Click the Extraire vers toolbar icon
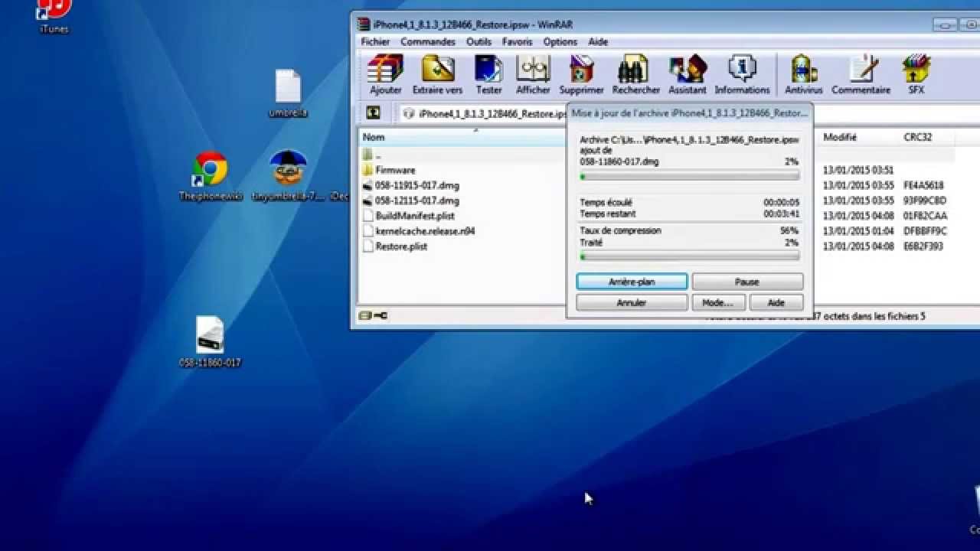 [437, 74]
